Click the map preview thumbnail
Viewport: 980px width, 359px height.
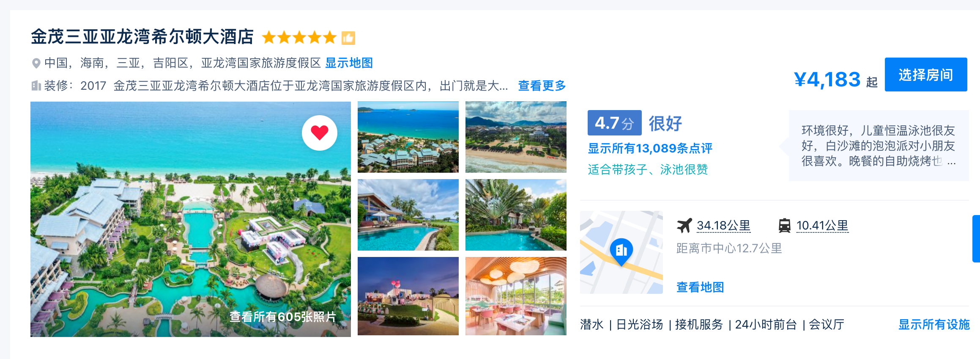(621, 252)
